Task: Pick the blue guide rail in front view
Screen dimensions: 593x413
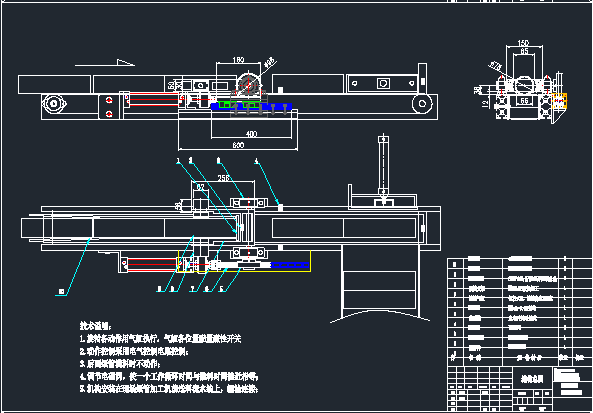Action: click(x=251, y=107)
